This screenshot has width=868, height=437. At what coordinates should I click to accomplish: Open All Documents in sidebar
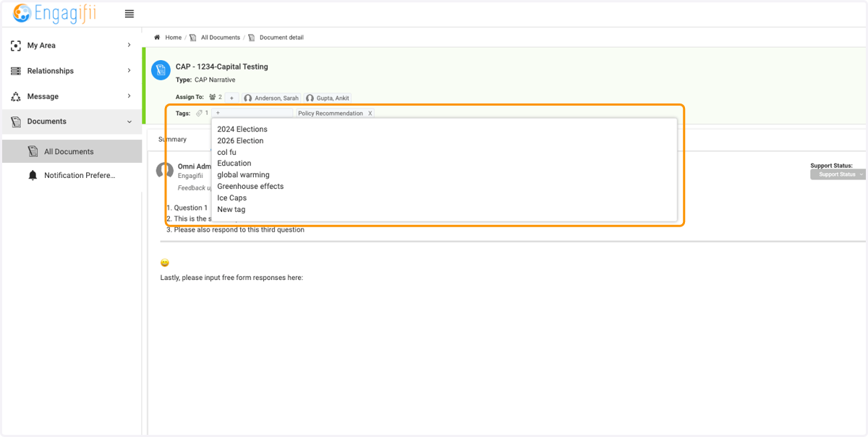tap(72, 151)
